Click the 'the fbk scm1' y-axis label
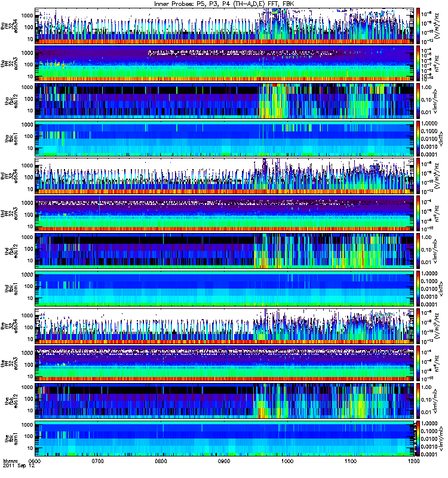Image resolution: width=448 pixels, height=478 pixels. tap(11, 439)
